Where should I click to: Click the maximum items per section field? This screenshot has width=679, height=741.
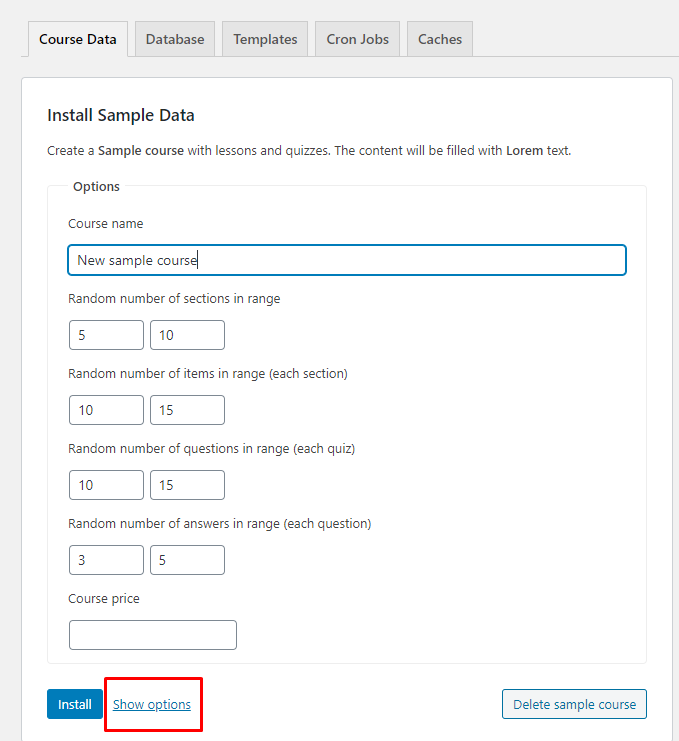pos(187,410)
